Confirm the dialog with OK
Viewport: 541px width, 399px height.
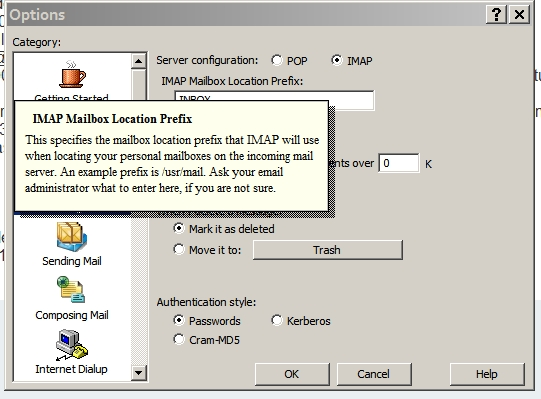coord(292,374)
